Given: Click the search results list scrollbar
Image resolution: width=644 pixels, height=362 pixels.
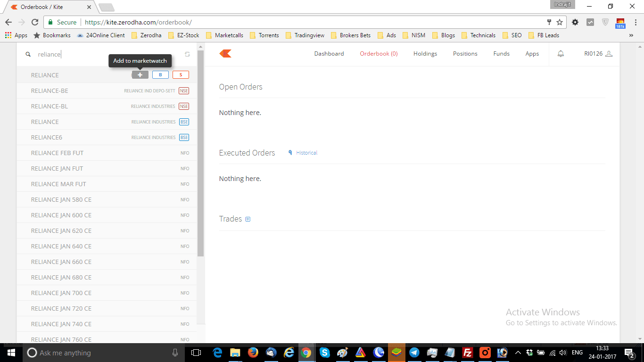Looking at the screenshot, I should coord(200,153).
